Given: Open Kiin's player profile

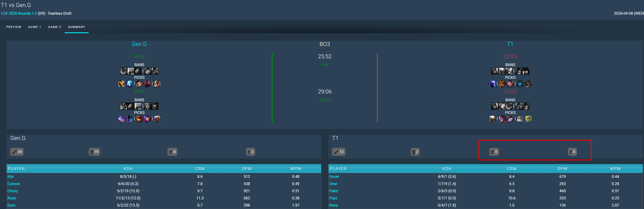Looking at the screenshot, I should pyautogui.click(x=11, y=176).
